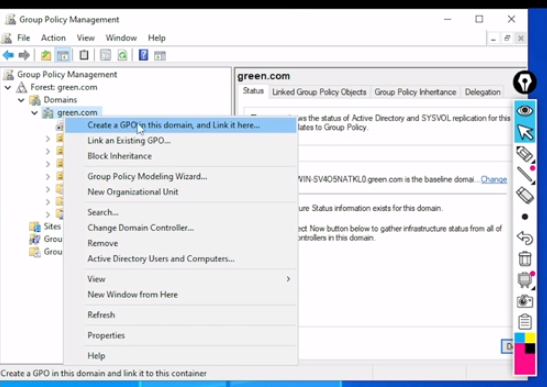This screenshot has width=547, height=387.
Task: Select the Sites node in the tree
Action: pyautogui.click(x=52, y=226)
